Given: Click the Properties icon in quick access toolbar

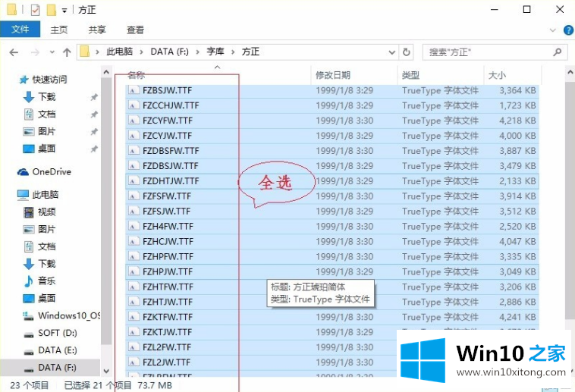Looking at the screenshot, I should click(x=35, y=10).
